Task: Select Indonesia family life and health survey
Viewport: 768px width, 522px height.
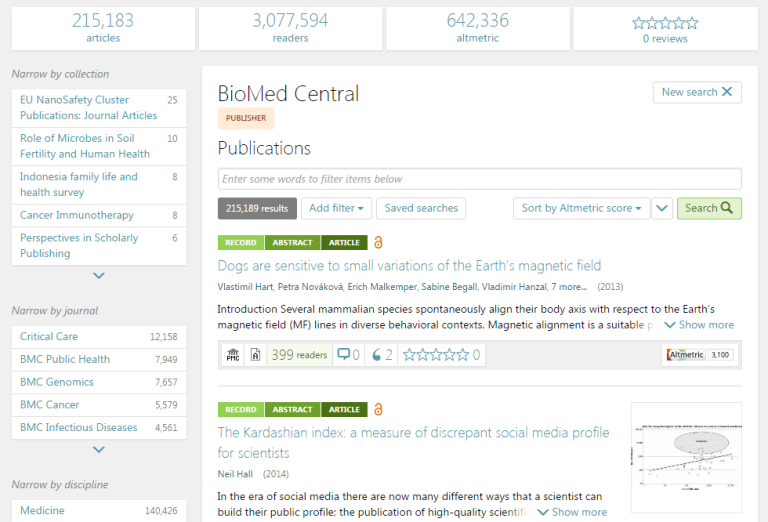Action: pos(99,184)
